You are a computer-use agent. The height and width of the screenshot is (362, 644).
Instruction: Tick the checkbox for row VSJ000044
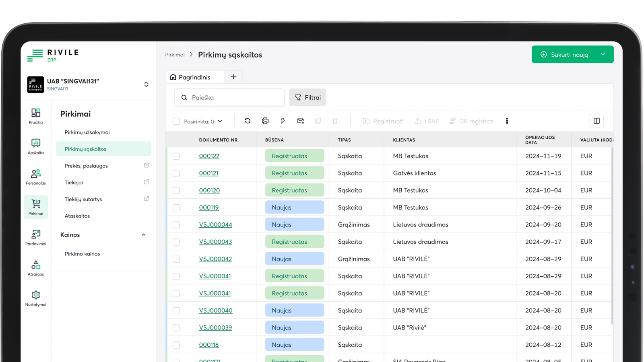(x=176, y=225)
